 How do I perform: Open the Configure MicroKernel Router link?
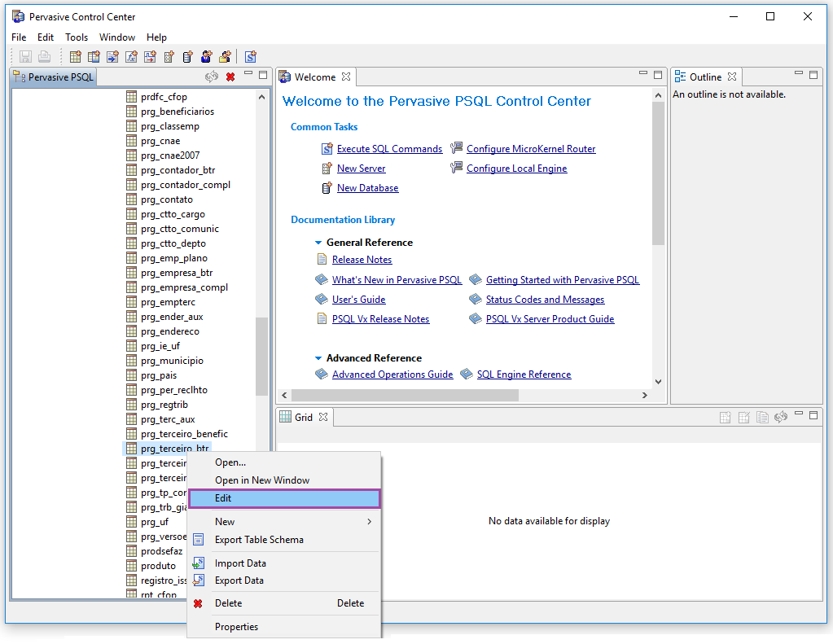(x=531, y=149)
